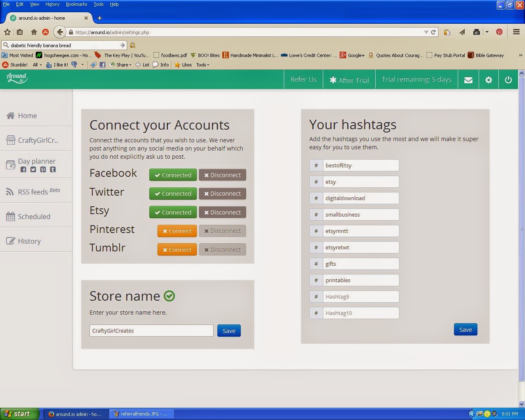Click the store name input field
Viewport: 525px width, 420px height.
click(x=151, y=331)
